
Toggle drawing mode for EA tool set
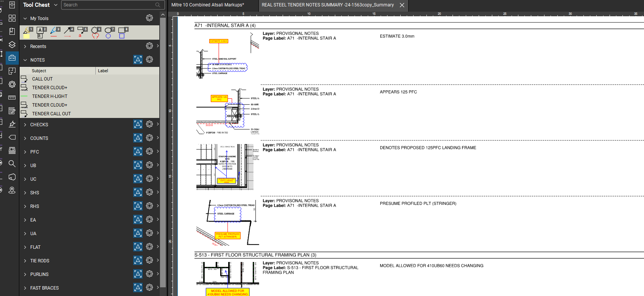138,219
